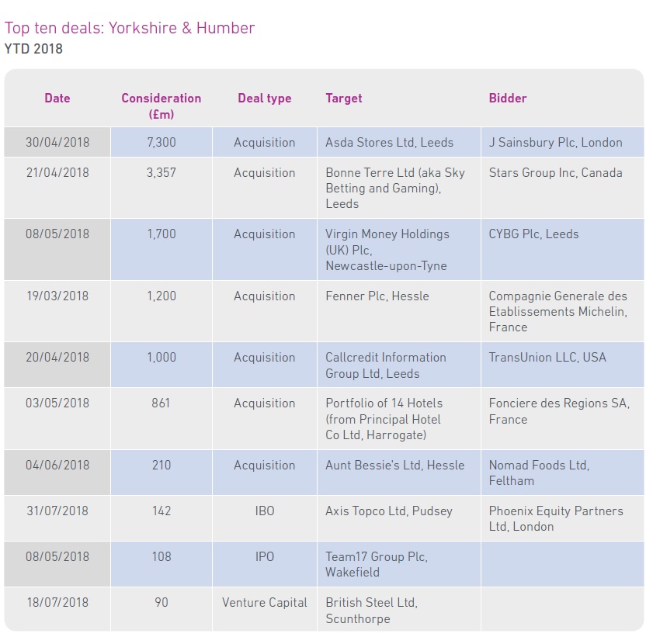Select the Deal type column header

pos(265,99)
